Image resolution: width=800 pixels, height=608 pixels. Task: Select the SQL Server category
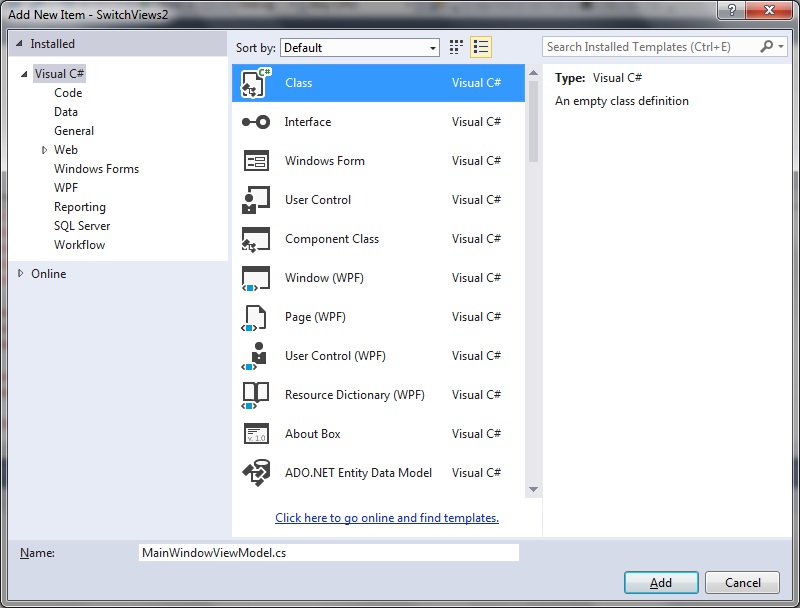[82, 226]
